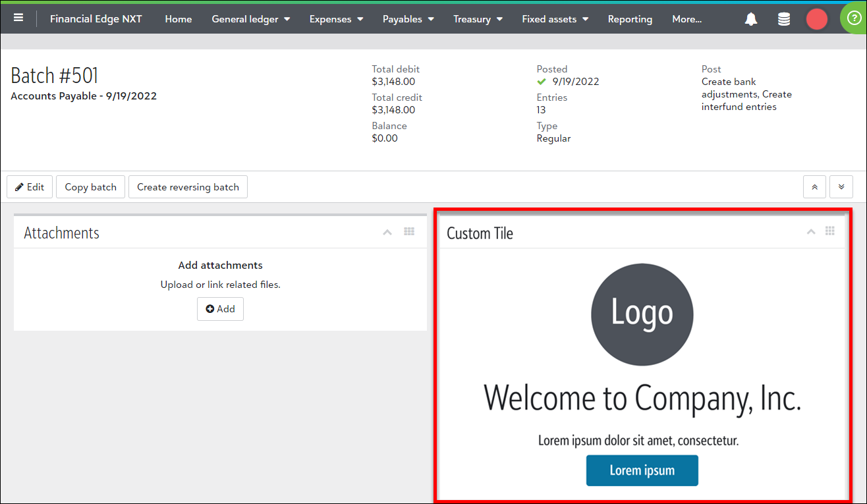Click Create reversing batch
This screenshot has height=504, width=867.
click(x=188, y=187)
